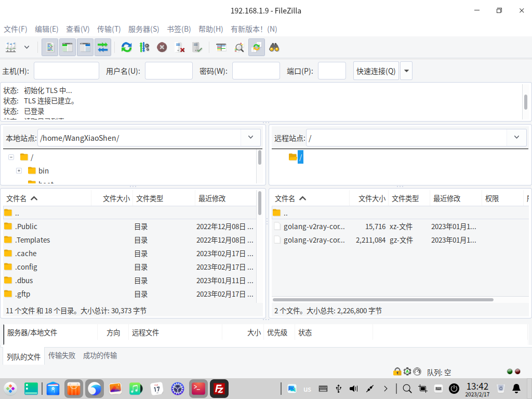
Task: Toggle directory comparison
Action: click(x=239, y=47)
